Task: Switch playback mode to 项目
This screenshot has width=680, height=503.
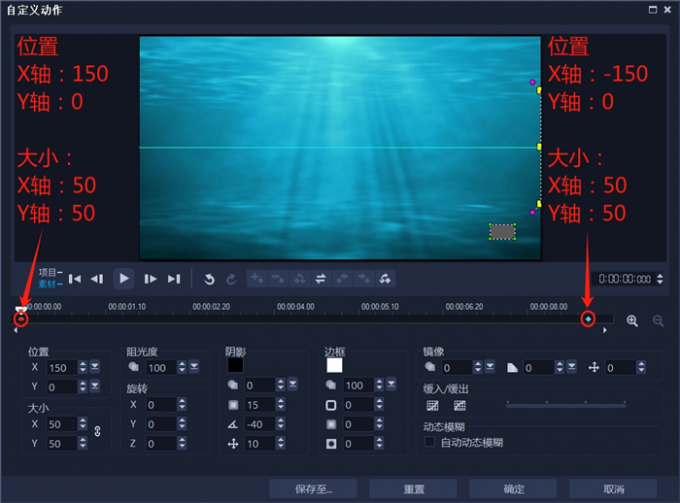Action: (50, 272)
